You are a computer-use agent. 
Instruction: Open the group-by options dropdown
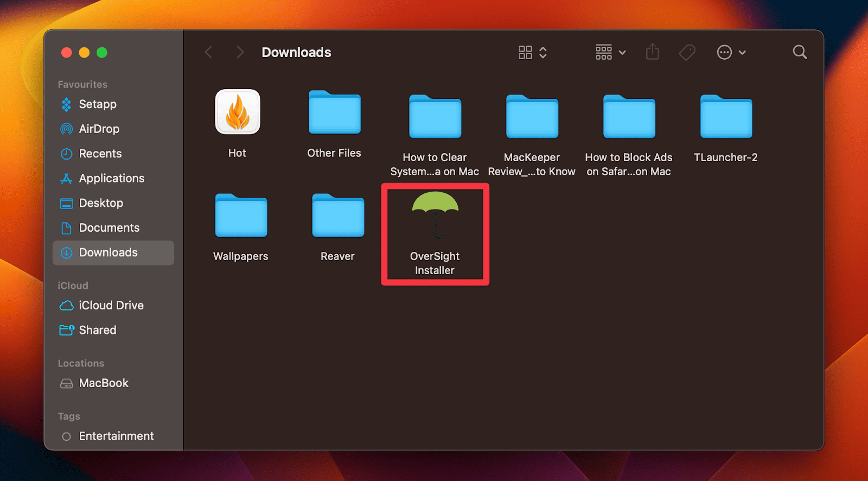click(610, 52)
